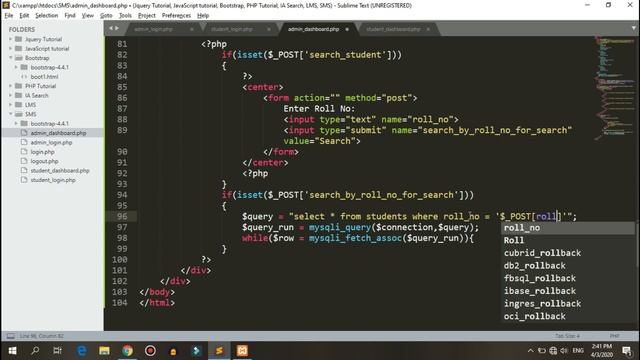Open the Edit menu

24,16
